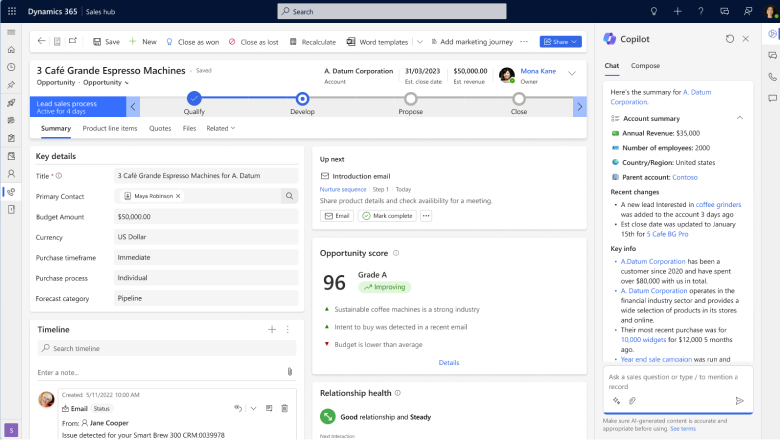The width and height of the screenshot is (780, 440).
Task: Switch to Product line items tab
Action: click(110, 128)
